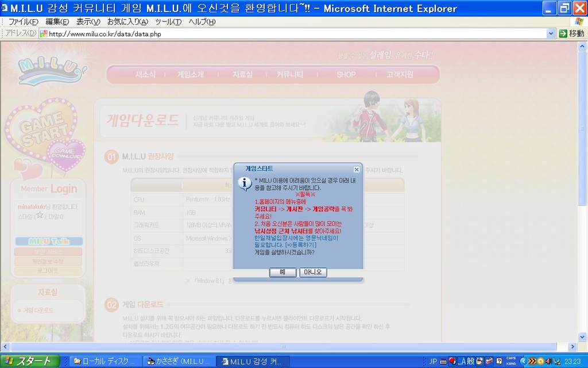
Task: Click the page's vertical scroll up arrow
Action: [582, 46]
